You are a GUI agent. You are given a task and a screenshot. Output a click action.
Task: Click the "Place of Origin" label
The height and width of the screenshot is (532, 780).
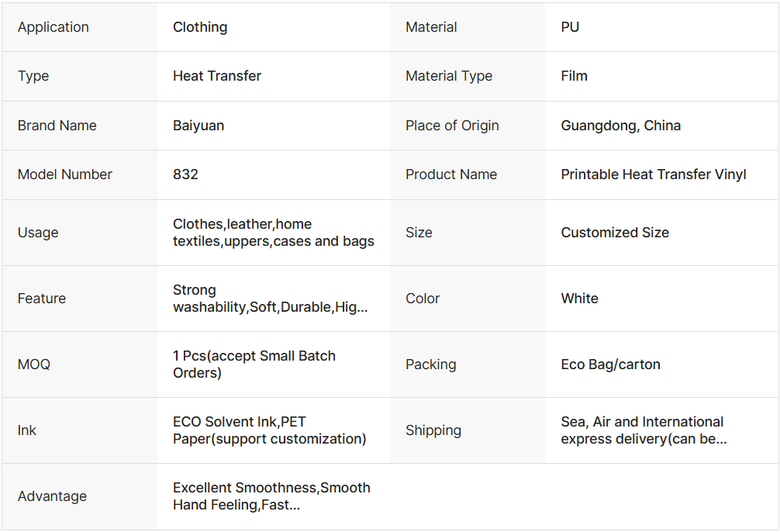(452, 126)
